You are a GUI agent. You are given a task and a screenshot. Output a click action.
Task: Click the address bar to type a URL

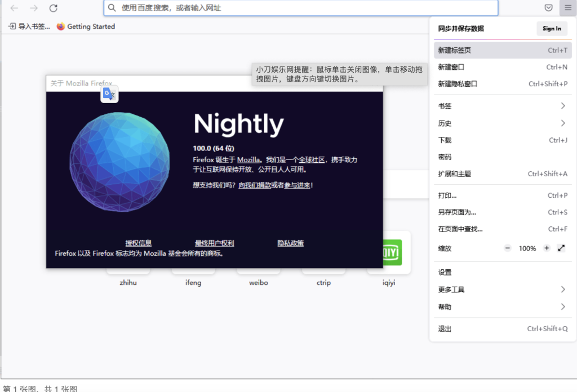(301, 8)
